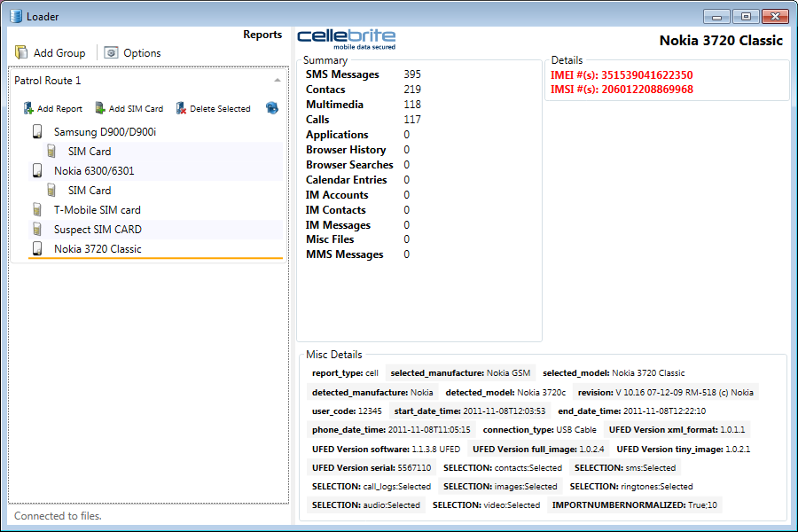
Task: Click the Applications summary row
Action: click(x=358, y=135)
